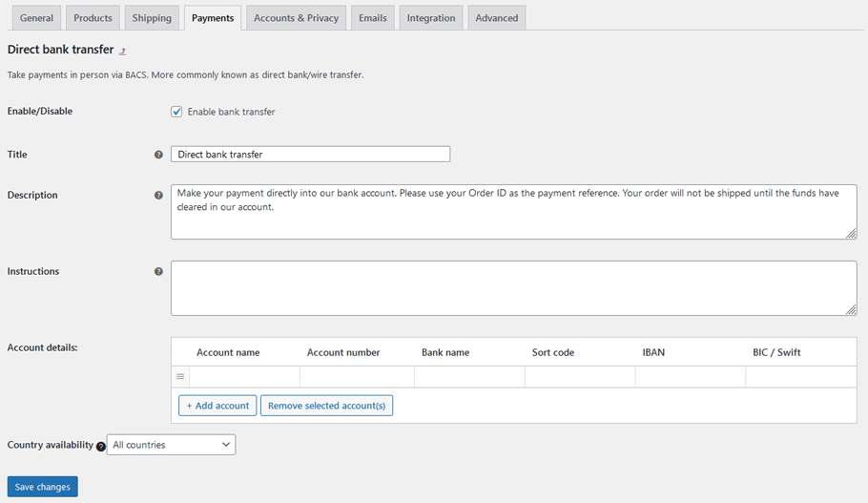868x503 pixels.
Task: Switch to the General tab
Action: click(x=36, y=18)
